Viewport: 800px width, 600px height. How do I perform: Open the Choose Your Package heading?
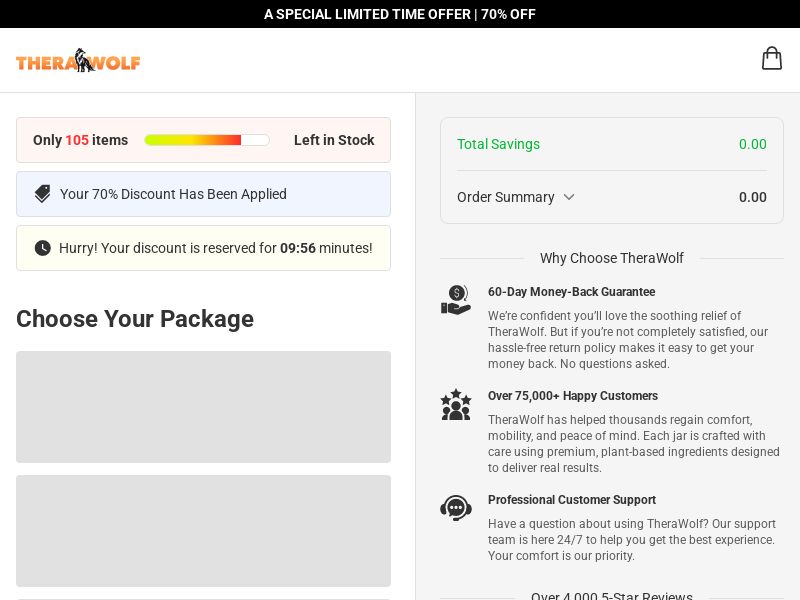click(x=135, y=319)
